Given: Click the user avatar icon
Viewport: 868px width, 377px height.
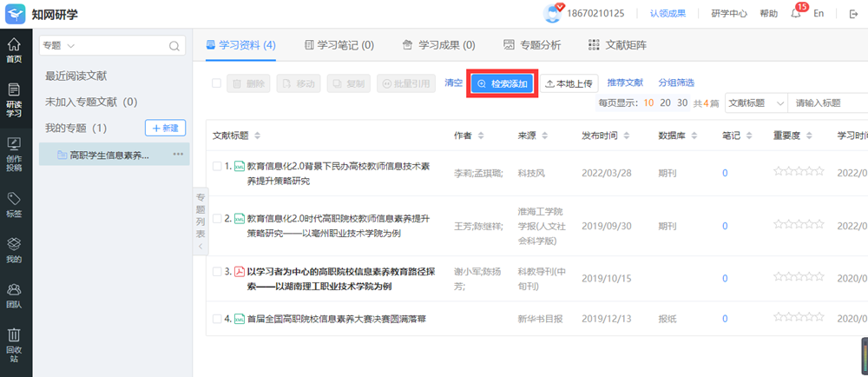Looking at the screenshot, I should (x=551, y=14).
